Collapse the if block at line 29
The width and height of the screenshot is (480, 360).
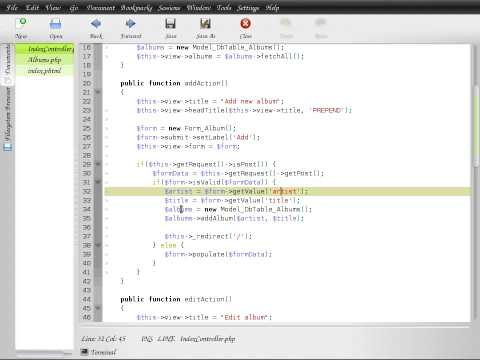pyautogui.click(x=98, y=164)
